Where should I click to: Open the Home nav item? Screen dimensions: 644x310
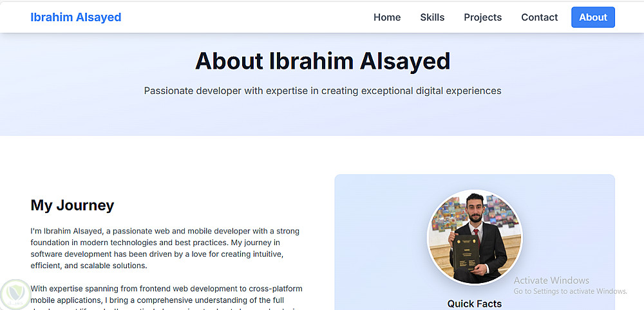coord(387,17)
